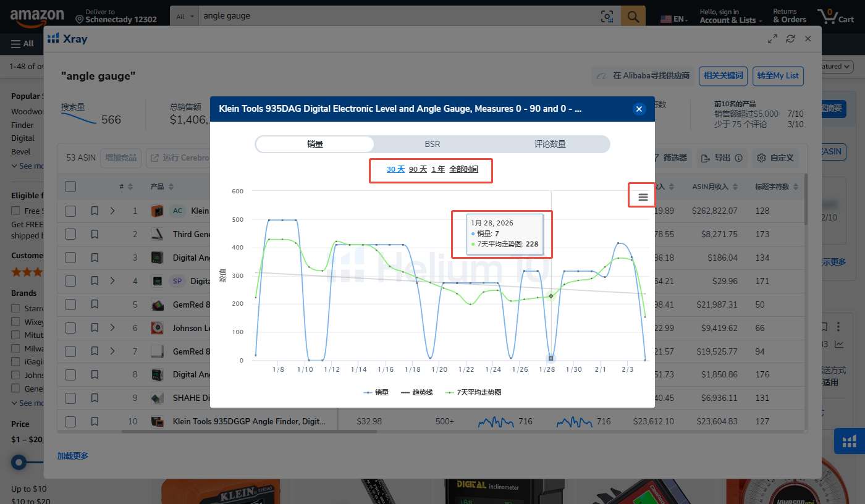
Task: Expand row 1 Klein product details
Action: [x=112, y=211]
